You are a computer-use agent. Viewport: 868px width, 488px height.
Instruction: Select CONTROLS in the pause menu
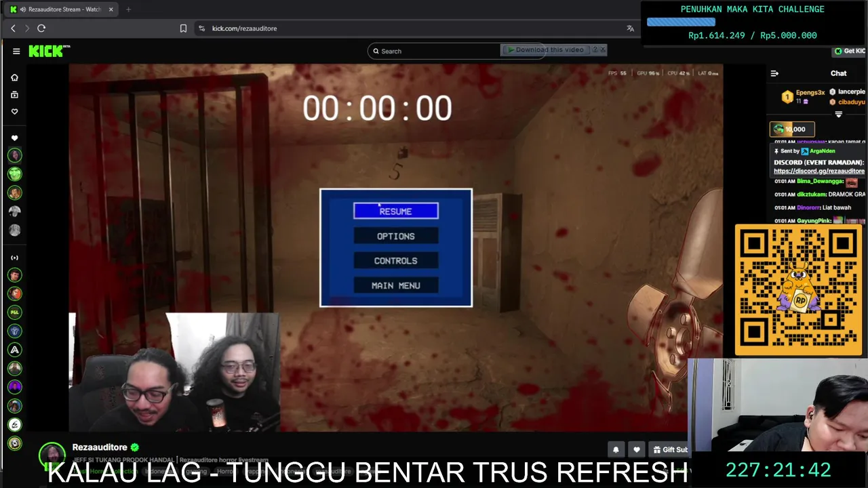coord(395,261)
